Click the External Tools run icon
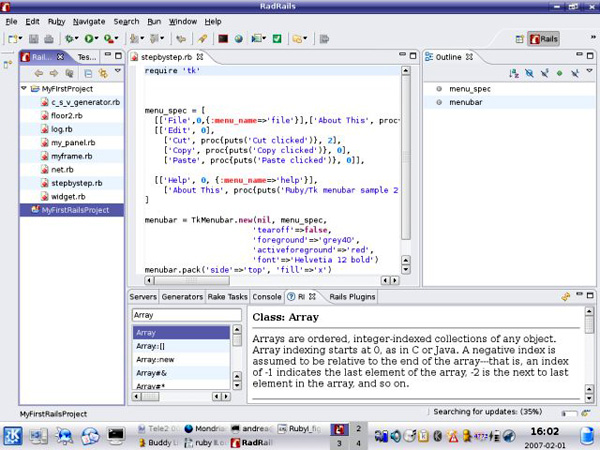The height and width of the screenshot is (450, 600). [x=109, y=39]
